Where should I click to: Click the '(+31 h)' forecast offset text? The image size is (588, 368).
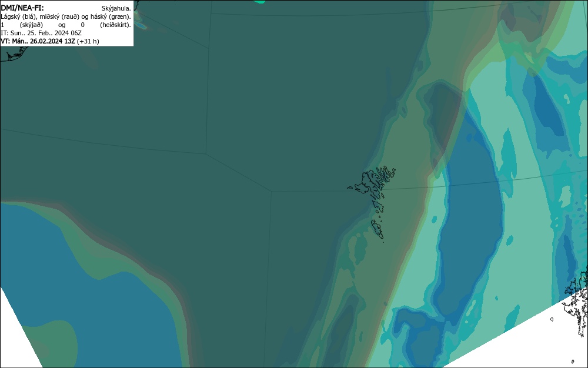(x=88, y=41)
